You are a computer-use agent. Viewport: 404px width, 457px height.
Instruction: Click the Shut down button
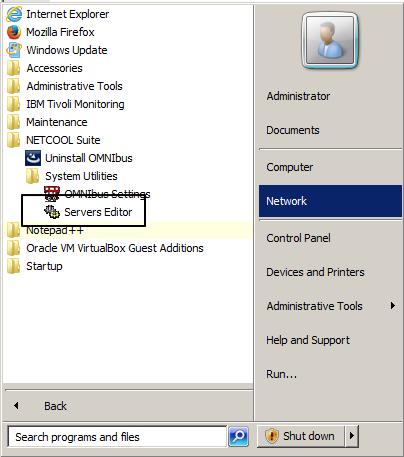coord(301,436)
